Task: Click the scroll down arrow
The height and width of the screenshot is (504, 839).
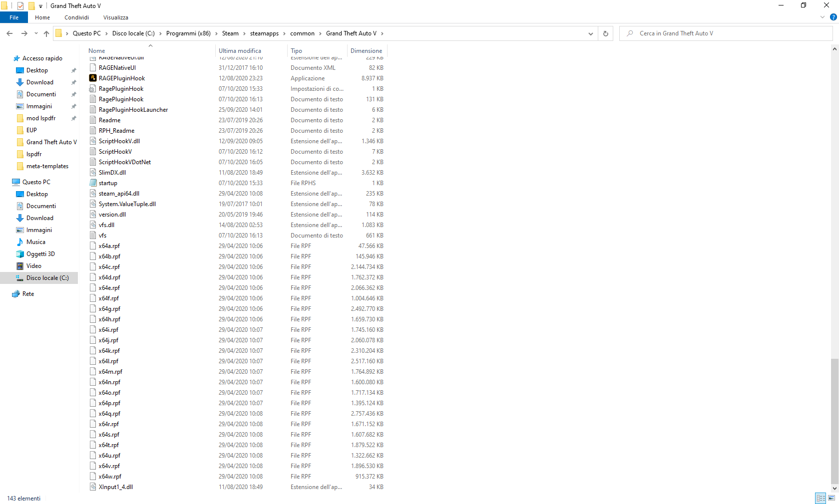Action: click(835, 489)
